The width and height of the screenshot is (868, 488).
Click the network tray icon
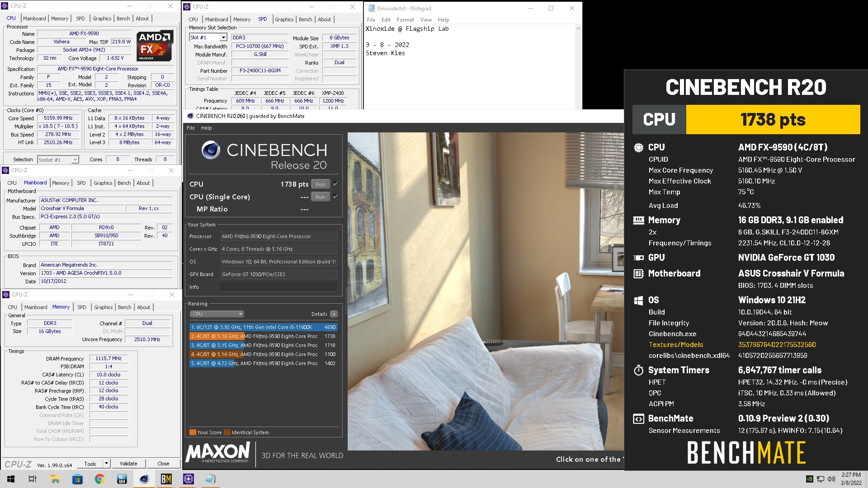tap(821, 479)
